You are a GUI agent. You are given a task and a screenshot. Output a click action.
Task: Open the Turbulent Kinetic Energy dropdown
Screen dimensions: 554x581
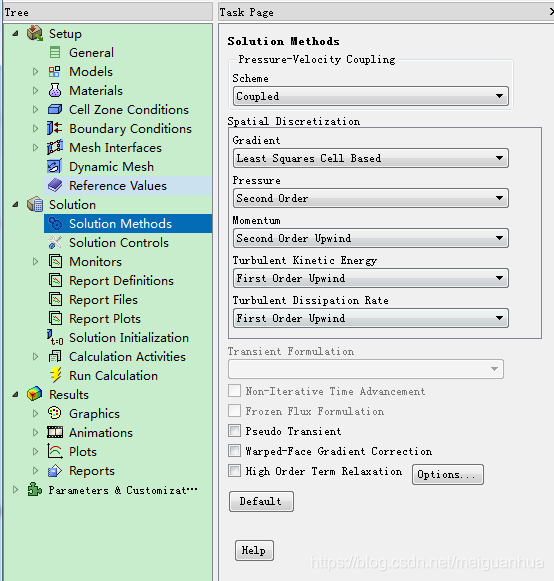tap(371, 278)
